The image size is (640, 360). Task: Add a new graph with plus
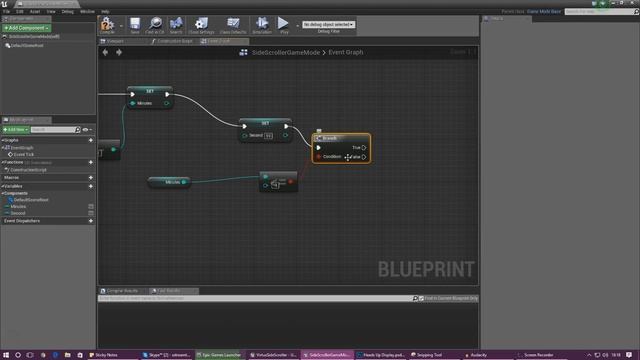[91, 140]
